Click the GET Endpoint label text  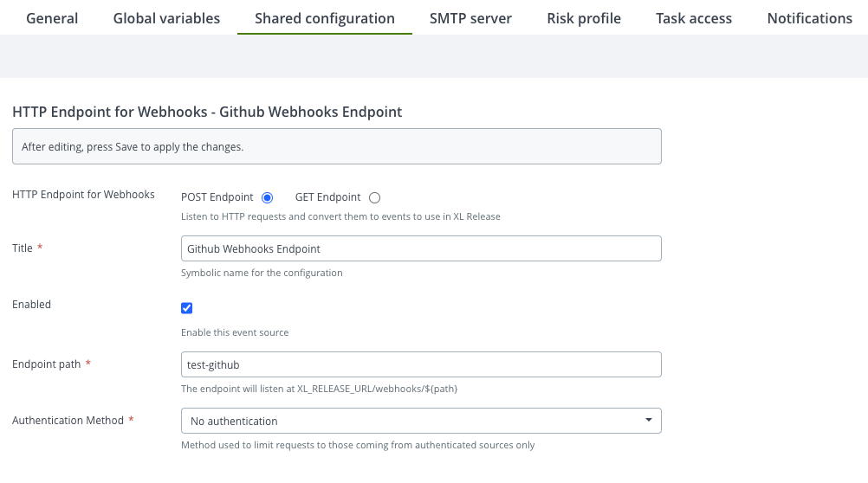coord(327,197)
